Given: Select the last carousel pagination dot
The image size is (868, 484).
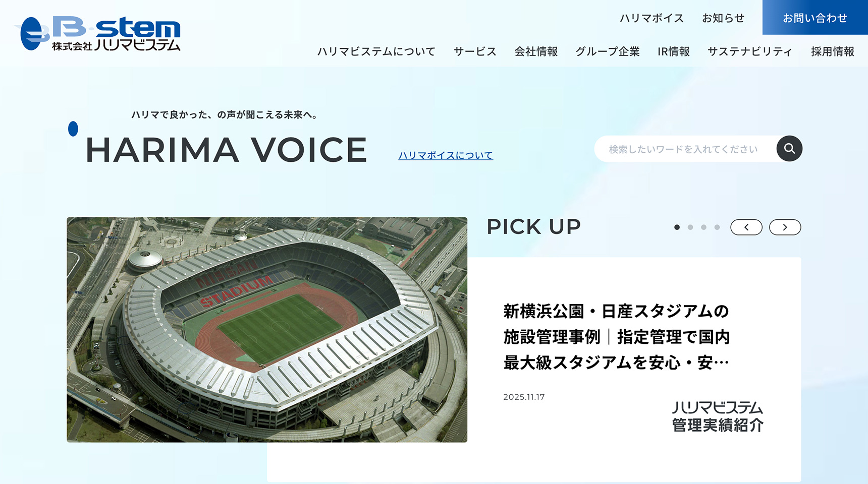Looking at the screenshot, I should coord(717,227).
